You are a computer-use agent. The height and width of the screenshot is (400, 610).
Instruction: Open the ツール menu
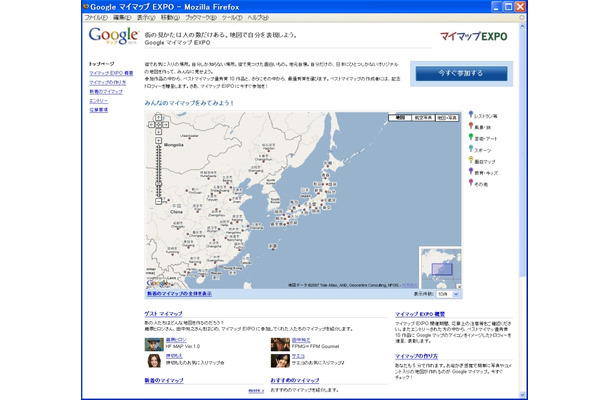point(232,18)
